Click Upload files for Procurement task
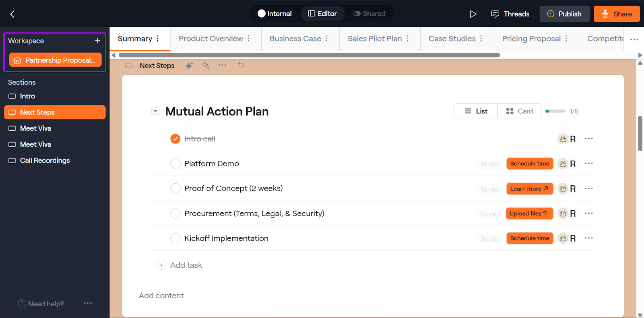The width and height of the screenshot is (644, 318). click(529, 213)
